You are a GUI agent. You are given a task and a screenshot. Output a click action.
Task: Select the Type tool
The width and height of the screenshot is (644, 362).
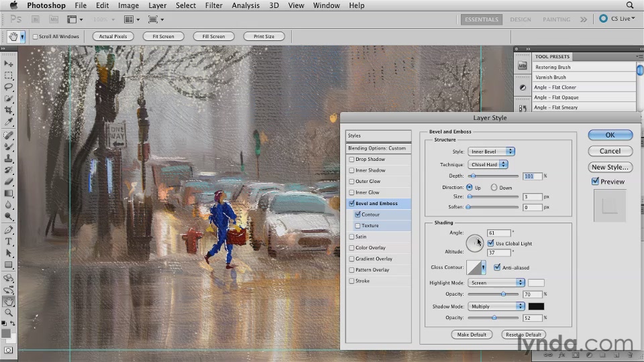8,241
